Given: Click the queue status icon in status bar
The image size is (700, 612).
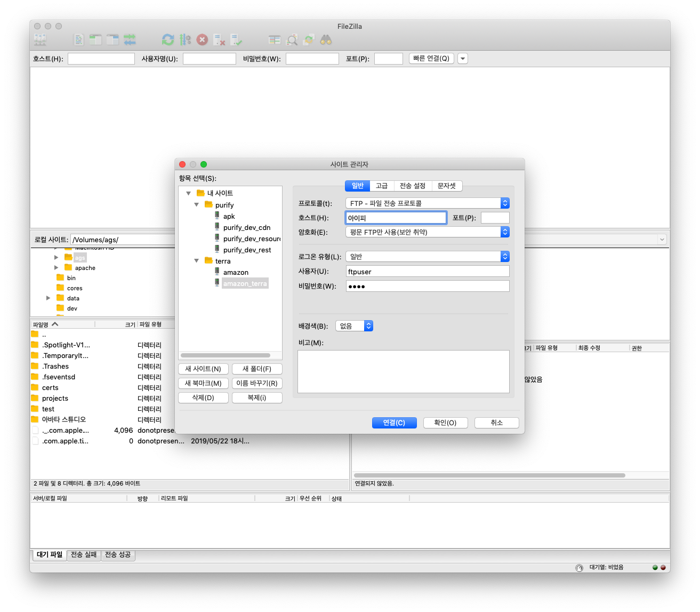Looking at the screenshot, I should tap(580, 568).
